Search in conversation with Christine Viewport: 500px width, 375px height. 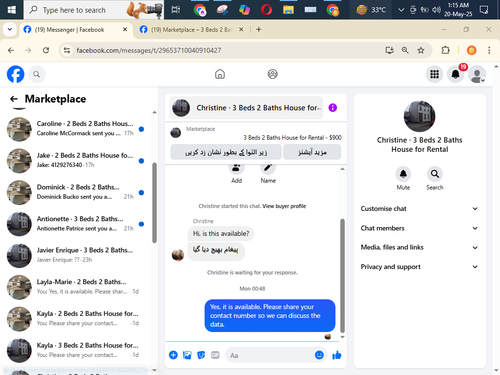[x=435, y=174]
